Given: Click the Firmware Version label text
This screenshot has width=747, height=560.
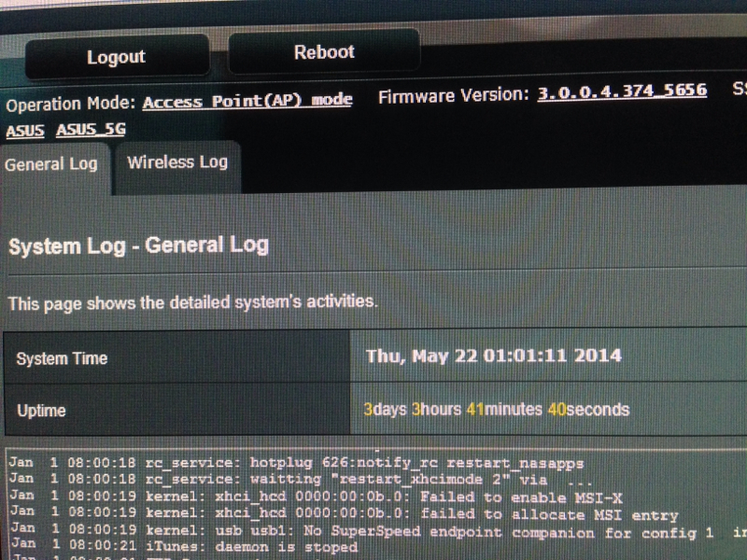Looking at the screenshot, I should click(453, 95).
